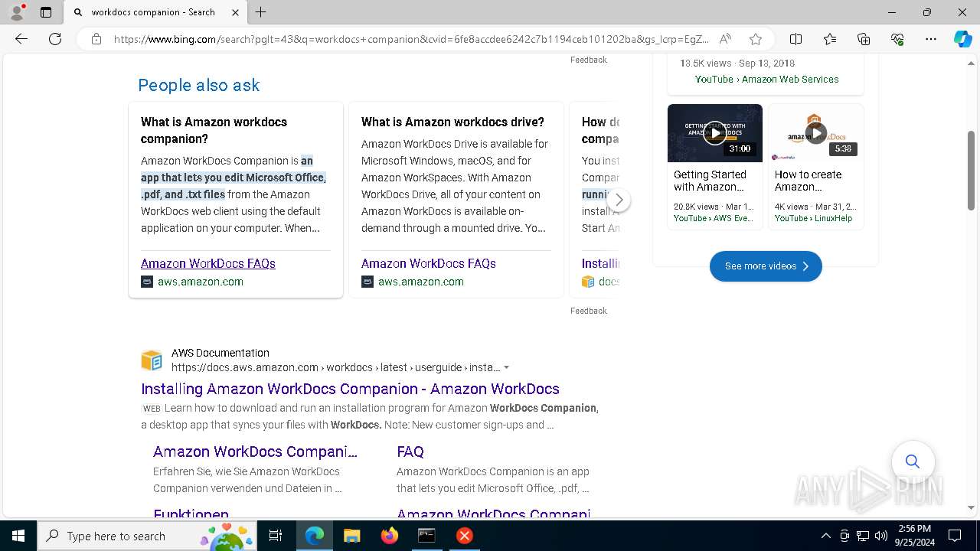Open Firefox taskbar icon
Screen dimensions: 980x551
click(390, 536)
